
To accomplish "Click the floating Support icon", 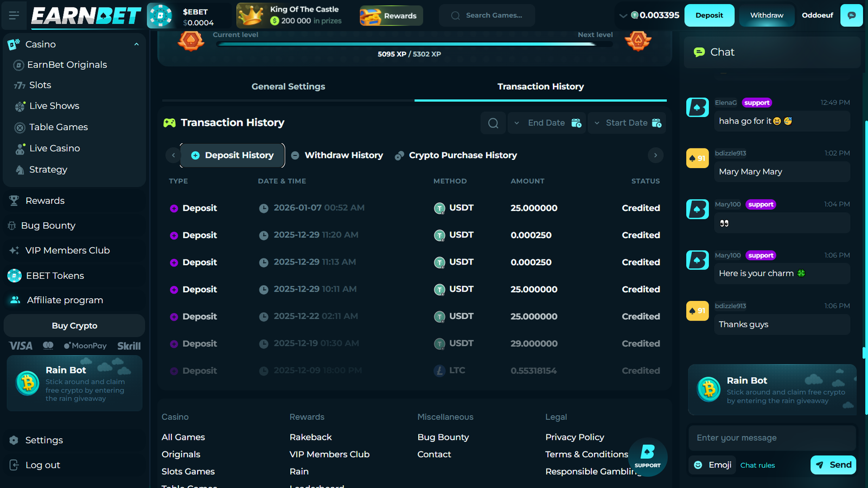I will pos(647,457).
